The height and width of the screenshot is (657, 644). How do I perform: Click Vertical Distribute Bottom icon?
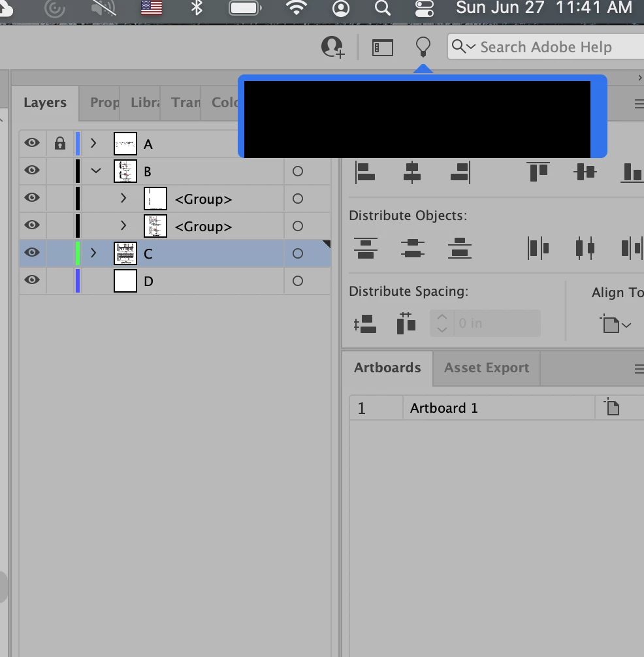coord(460,248)
